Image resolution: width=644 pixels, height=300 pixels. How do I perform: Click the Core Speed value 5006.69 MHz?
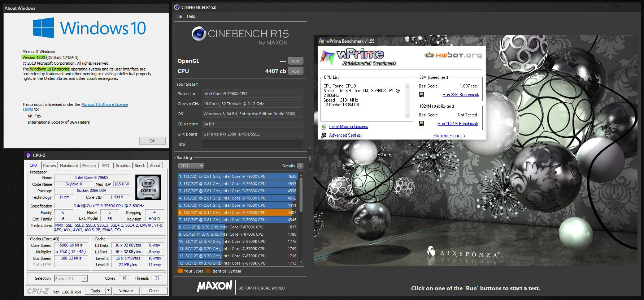tap(71, 245)
